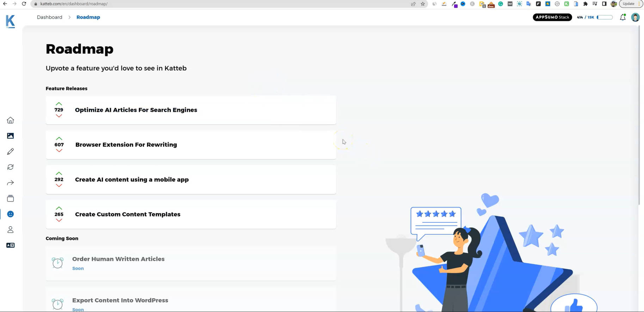Downvote Create Custom Content Templates
The height and width of the screenshot is (312, 644).
tap(59, 220)
